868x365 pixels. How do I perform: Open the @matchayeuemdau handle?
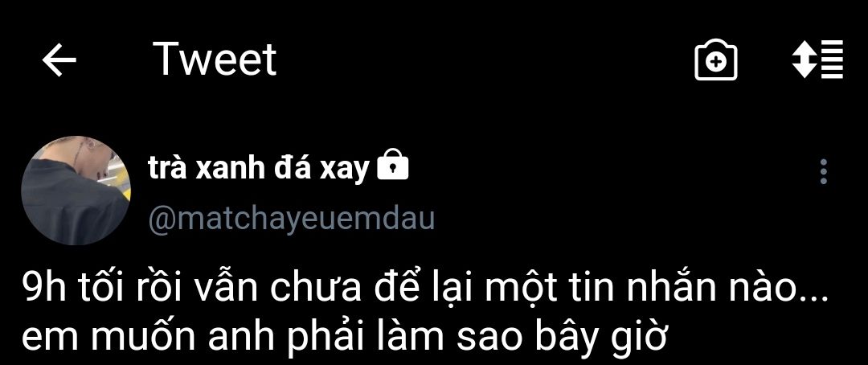[291, 219]
